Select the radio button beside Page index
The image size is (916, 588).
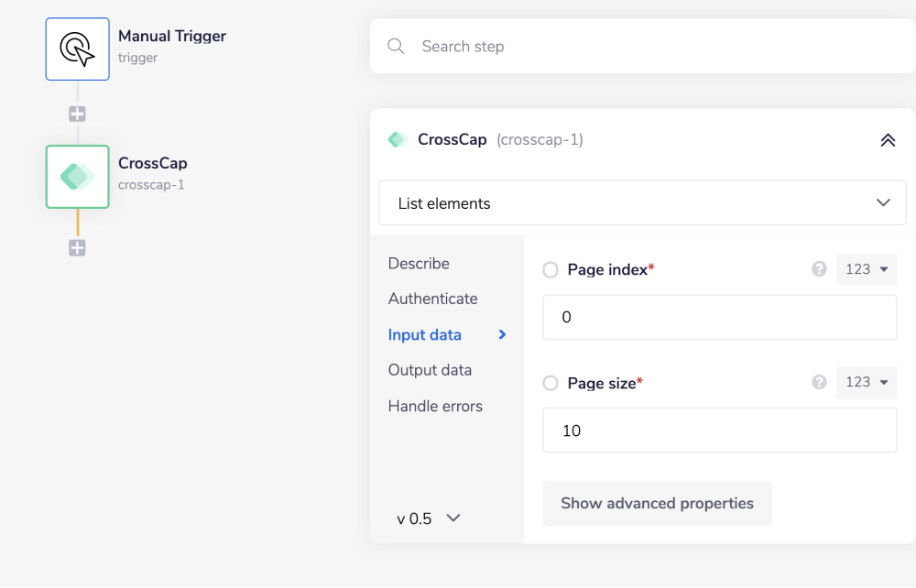[550, 269]
